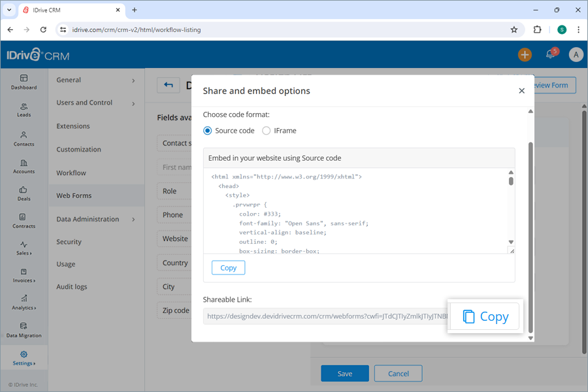Open the Deals section
Viewport: 588px width, 392px height.
click(x=24, y=195)
